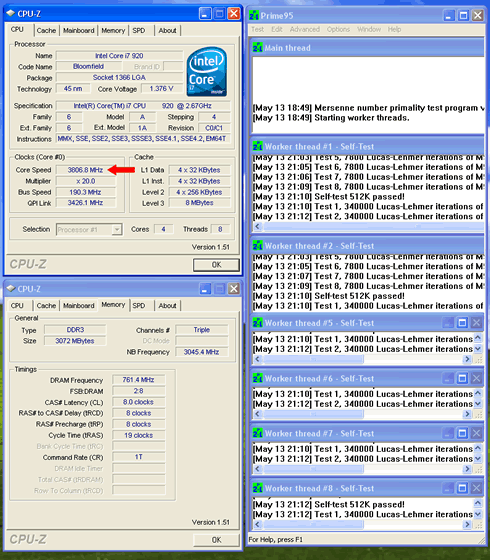Viewport: 490px width, 560px height.
Task: Click the Name field Intel Core i7 920
Action: [119, 56]
